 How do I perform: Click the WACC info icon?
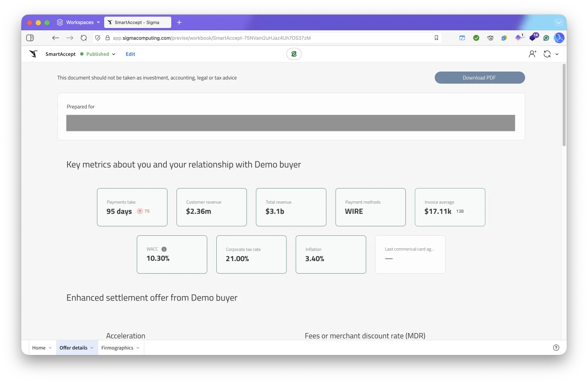(x=164, y=249)
